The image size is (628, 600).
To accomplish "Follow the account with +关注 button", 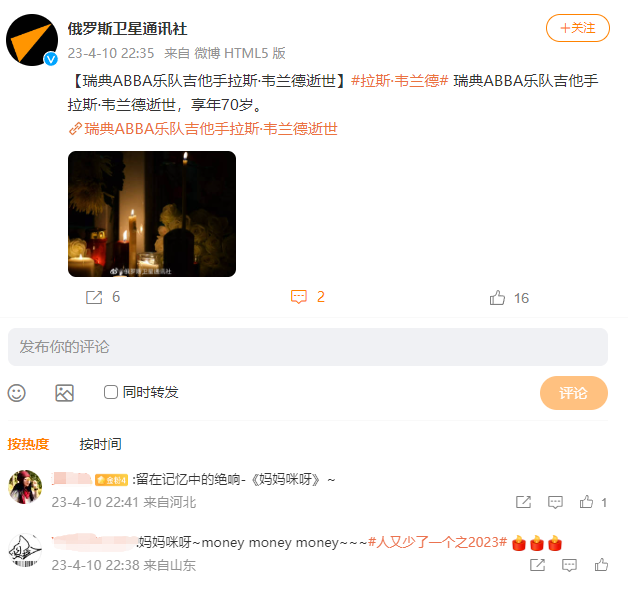I will pos(578,28).
